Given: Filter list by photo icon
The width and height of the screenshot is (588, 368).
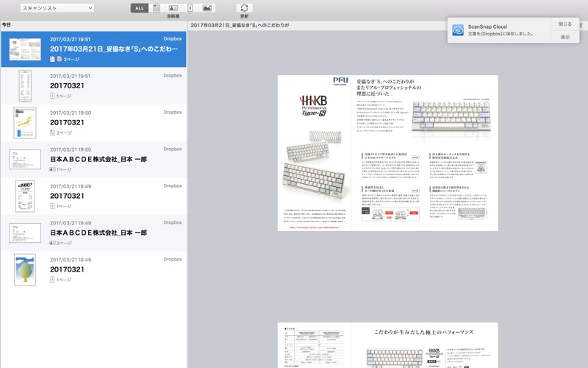Looking at the screenshot, I should [207, 8].
